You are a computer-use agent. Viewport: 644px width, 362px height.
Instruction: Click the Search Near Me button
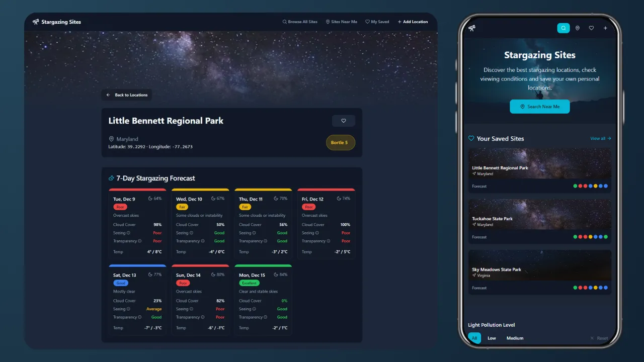[539, 107]
